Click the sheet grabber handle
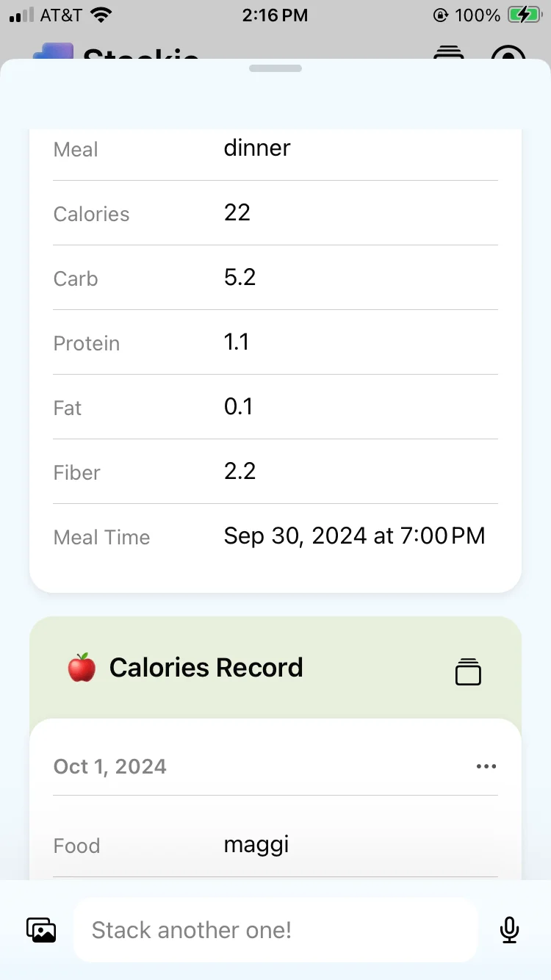The width and height of the screenshot is (551, 980). pyautogui.click(x=275, y=68)
